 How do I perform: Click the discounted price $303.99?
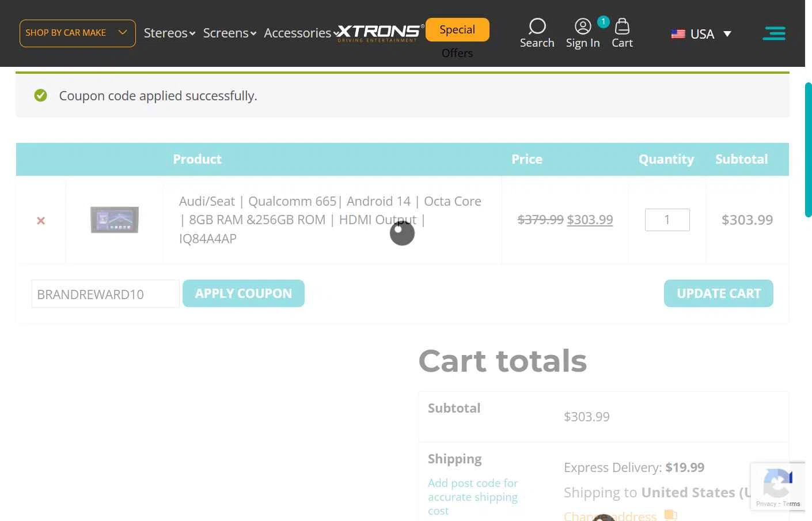pos(590,220)
